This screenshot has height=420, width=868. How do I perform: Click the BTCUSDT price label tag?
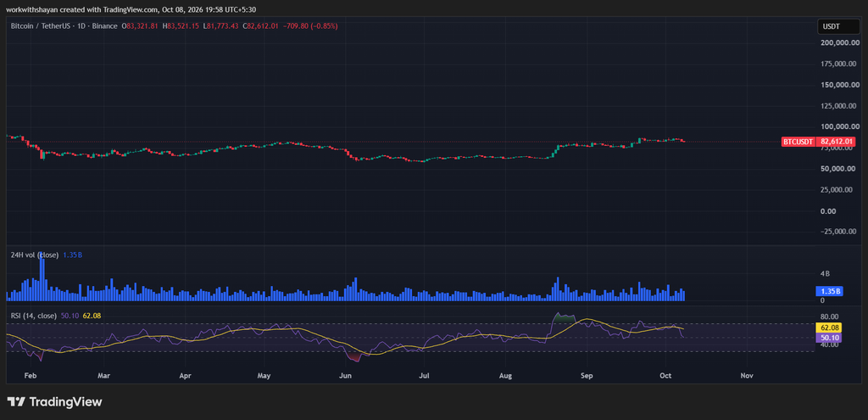click(798, 142)
